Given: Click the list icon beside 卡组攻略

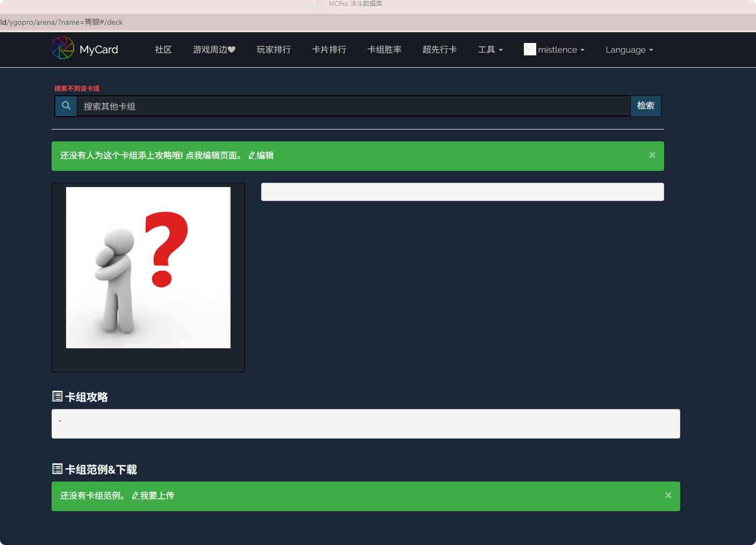Looking at the screenshot, I should pos(57,396).
